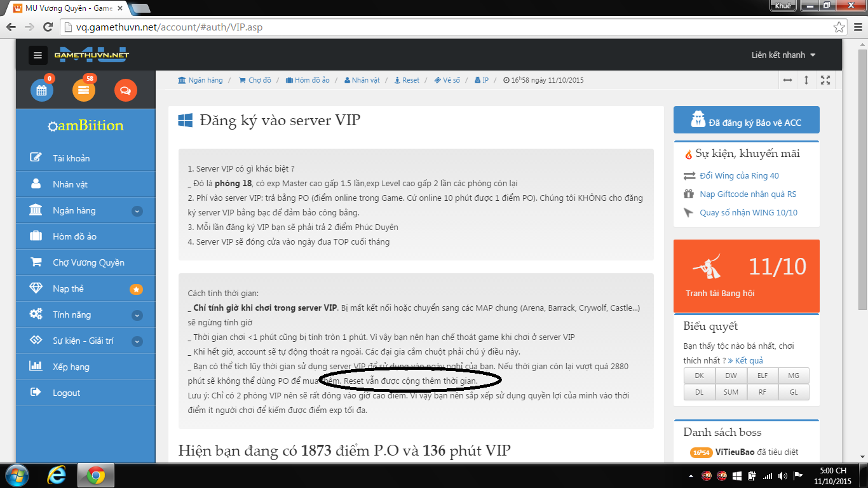Viewport: 868px width, 488px height.
Task: Toggle fullscreen expand icon in toolbar
Action: [x=825, y=80]
